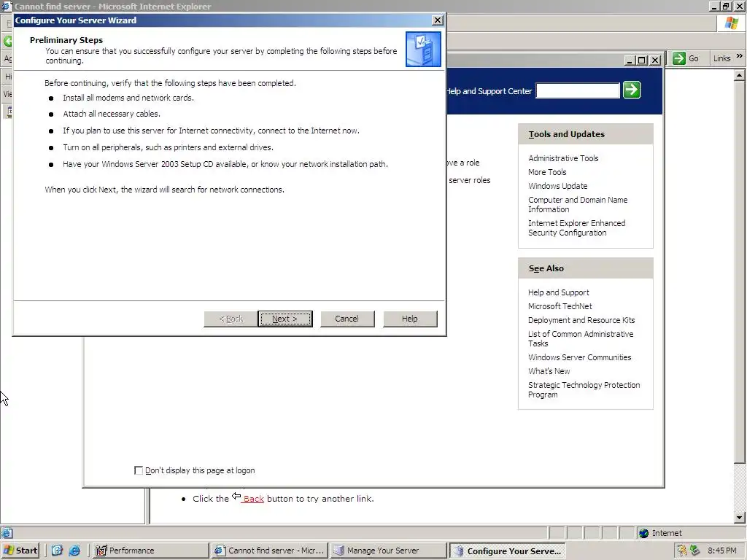Minimize the Manage Your Server window
747x560 pixels.
tap(630, 60)
